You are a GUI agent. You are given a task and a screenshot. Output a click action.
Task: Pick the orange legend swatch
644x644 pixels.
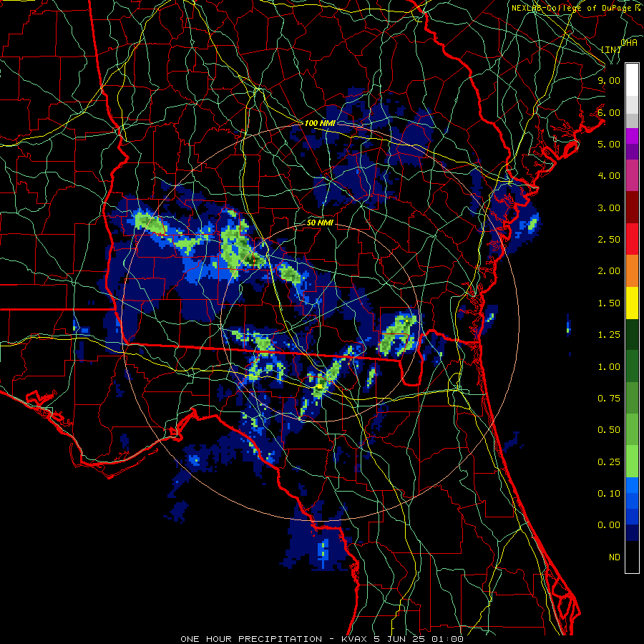632,271
